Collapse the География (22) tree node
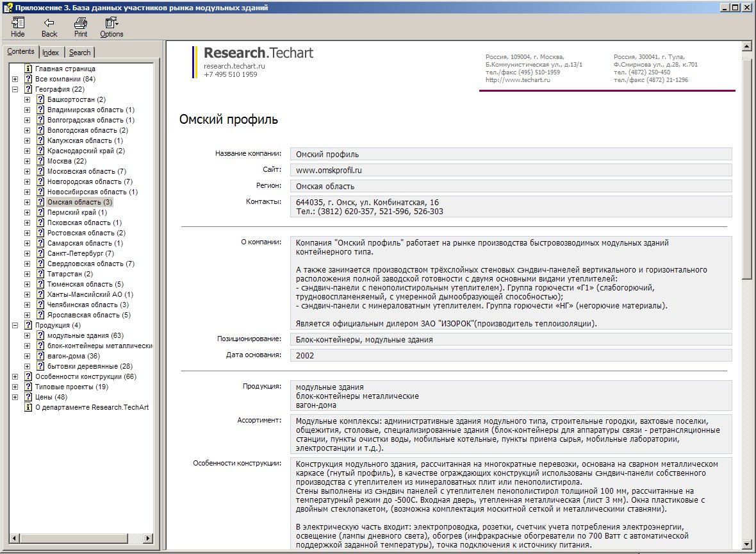The height and width of the screenshot is (554, 756). click(x=15, y=89)
